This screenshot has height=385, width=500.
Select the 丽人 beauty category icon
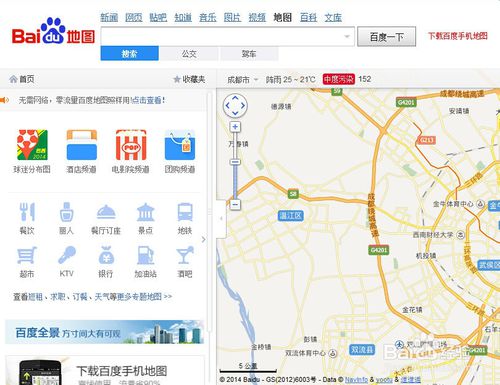click(x=66, y=212)
